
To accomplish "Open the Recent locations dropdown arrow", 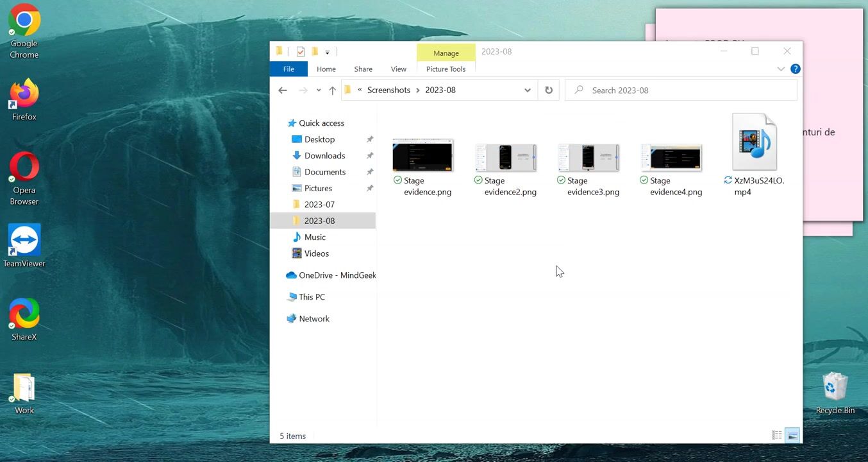I will 319,90.
